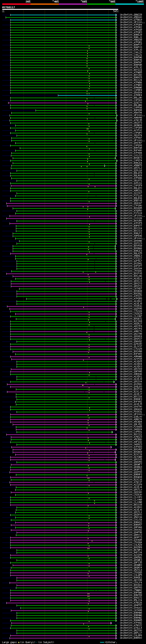Select the UniRef100_P93530 label
Image resolution: width=146 pixels, height=644 pixels.
point(131,306)
